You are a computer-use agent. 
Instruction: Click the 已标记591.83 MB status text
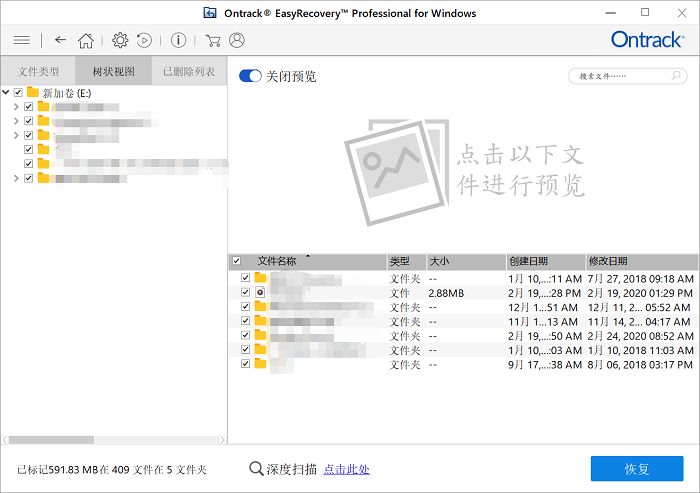(112, 469)
